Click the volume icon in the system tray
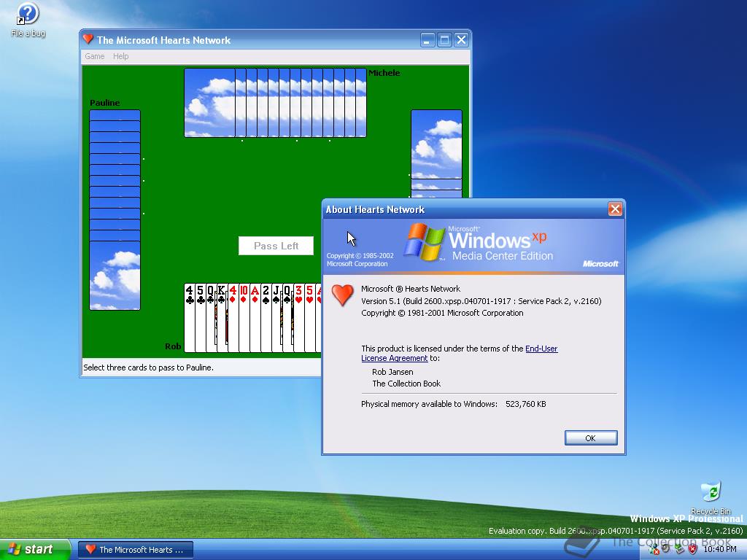The image size is (747, 560). coord(665,549)
